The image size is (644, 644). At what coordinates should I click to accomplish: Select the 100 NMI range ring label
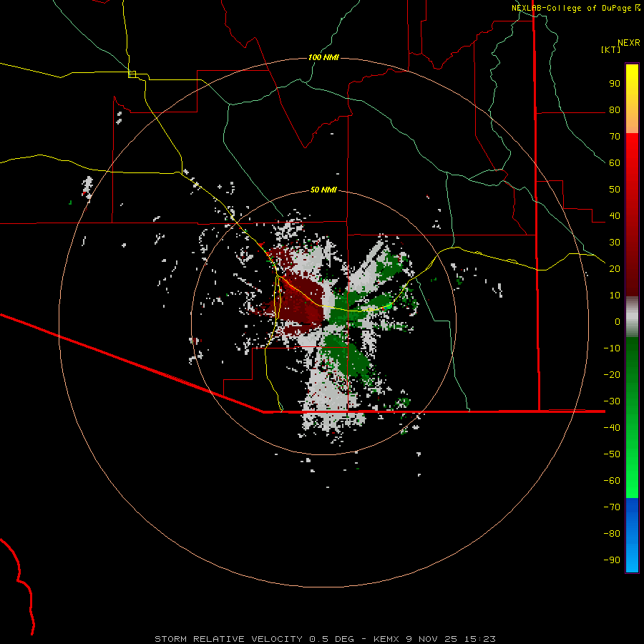pos(323,57)
